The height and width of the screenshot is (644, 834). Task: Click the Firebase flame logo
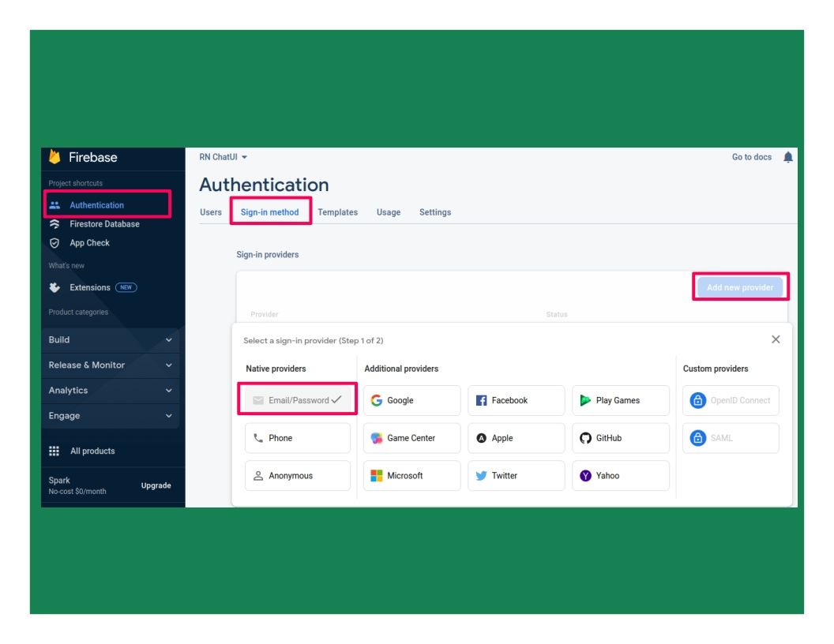(54, 157)
